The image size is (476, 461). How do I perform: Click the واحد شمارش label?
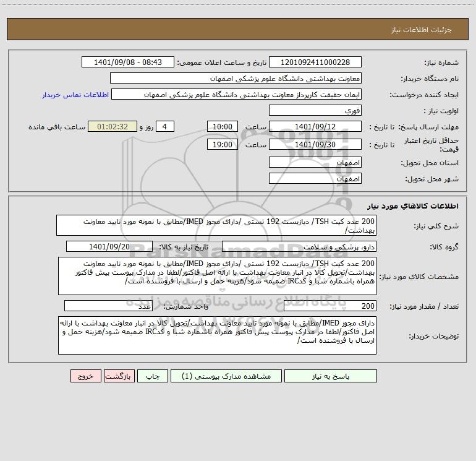coord(187,306)
